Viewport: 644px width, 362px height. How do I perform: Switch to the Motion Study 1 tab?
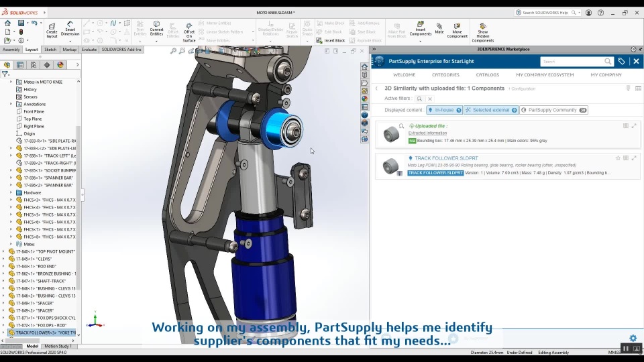[x=58, y=346]
